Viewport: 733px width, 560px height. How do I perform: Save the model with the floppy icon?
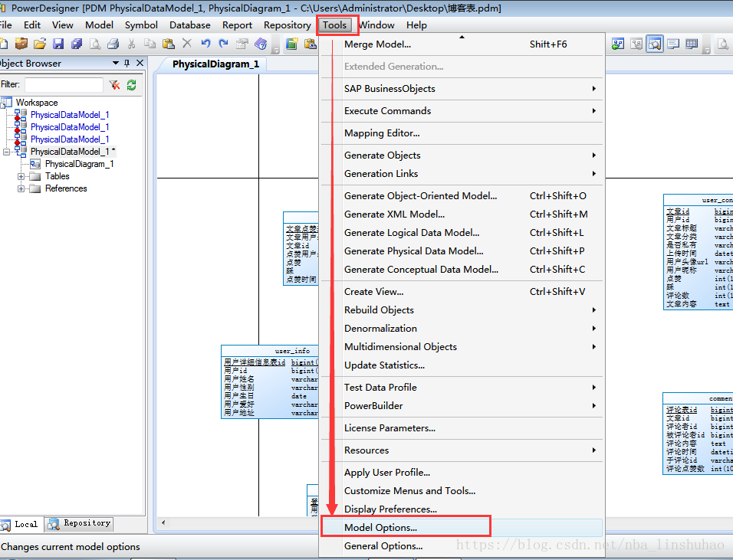coord(58,44)
